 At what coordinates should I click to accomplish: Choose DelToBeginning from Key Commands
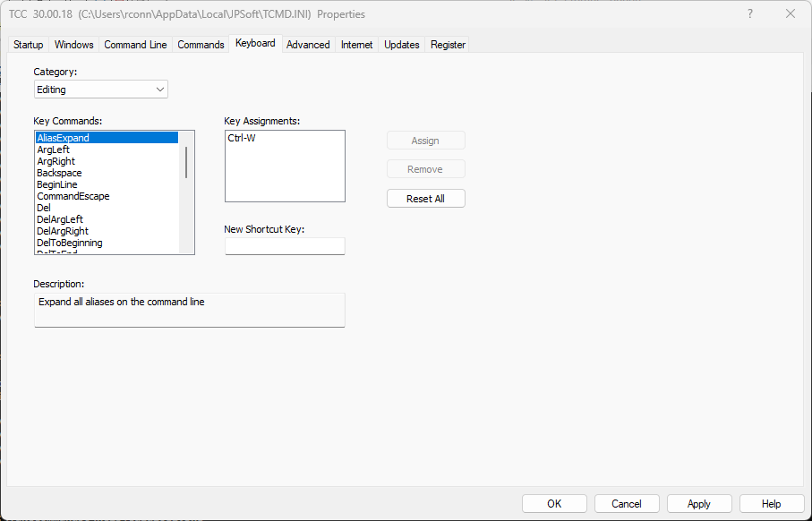[x=107, y=243]
